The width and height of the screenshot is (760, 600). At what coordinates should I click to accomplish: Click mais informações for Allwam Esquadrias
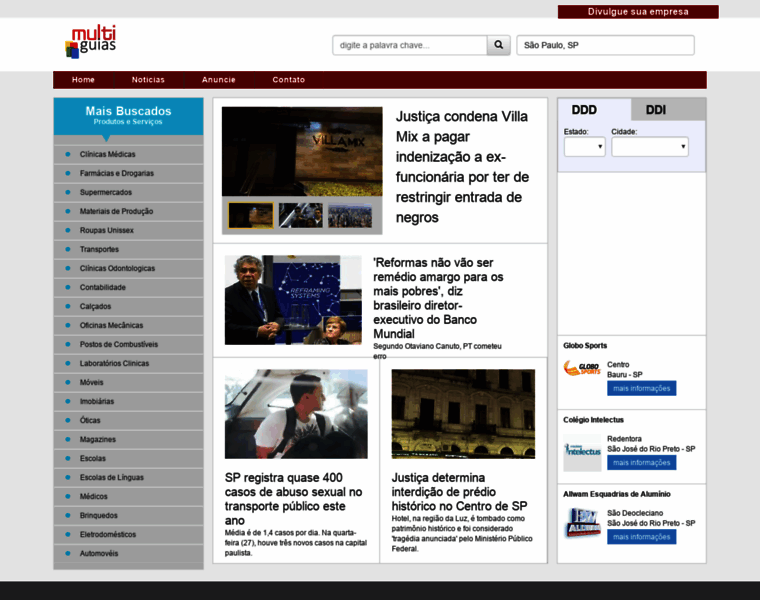click(641, 537)
